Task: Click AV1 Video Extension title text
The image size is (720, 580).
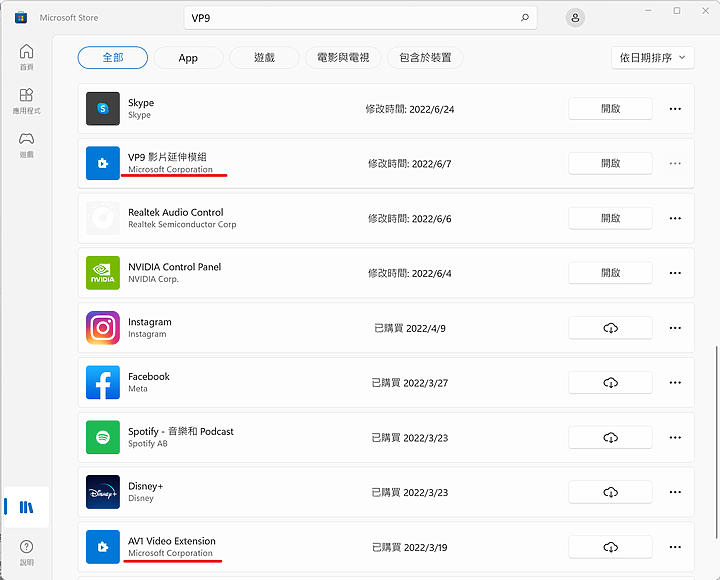Action: pos(172,541)
